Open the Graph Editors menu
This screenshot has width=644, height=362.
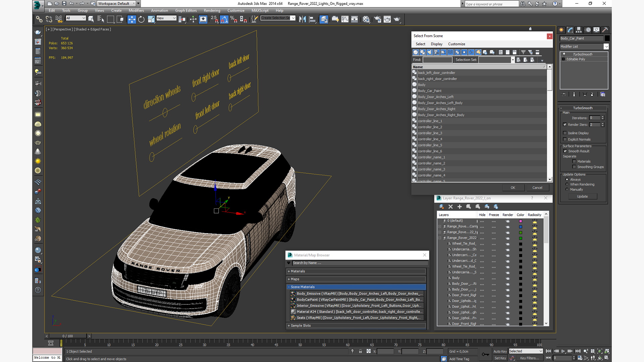click(186, 11)
